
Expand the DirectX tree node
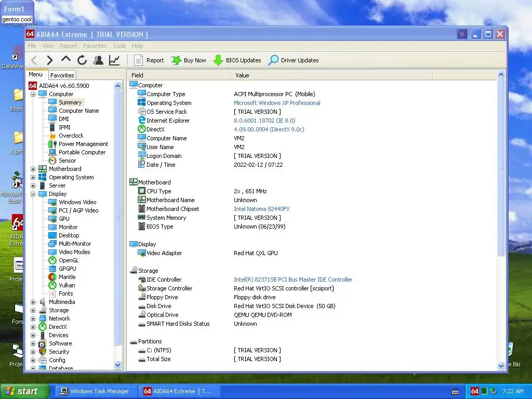click(x=33, y=327)
